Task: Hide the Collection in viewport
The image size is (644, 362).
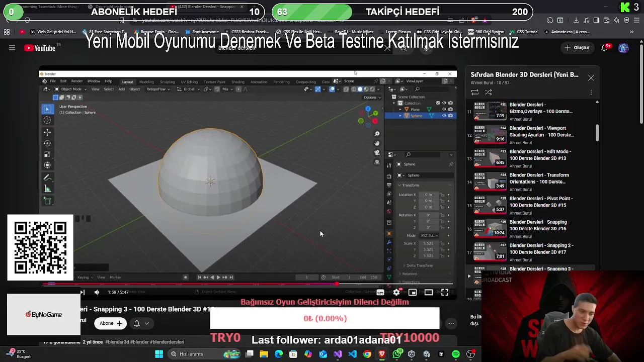Action: (x=444, y=103)
